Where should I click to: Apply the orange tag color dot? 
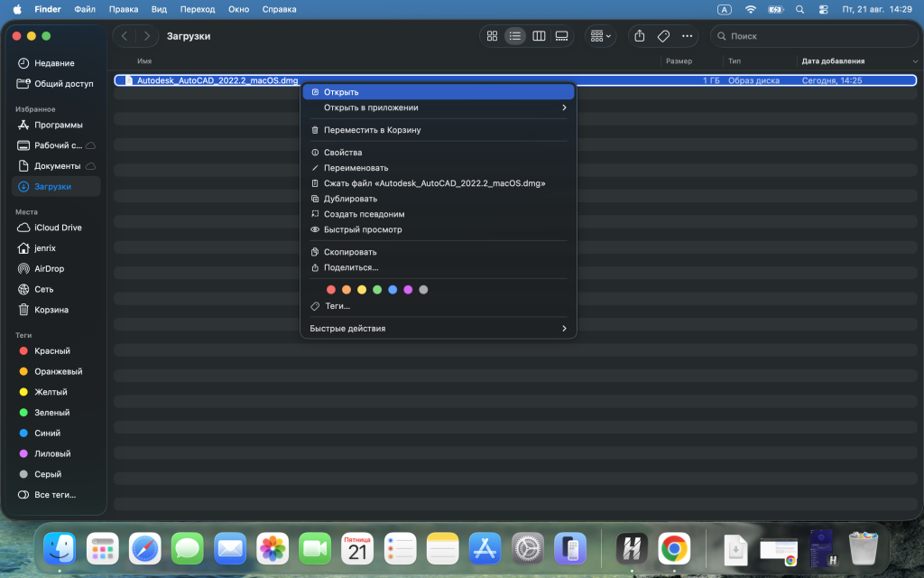346,290
